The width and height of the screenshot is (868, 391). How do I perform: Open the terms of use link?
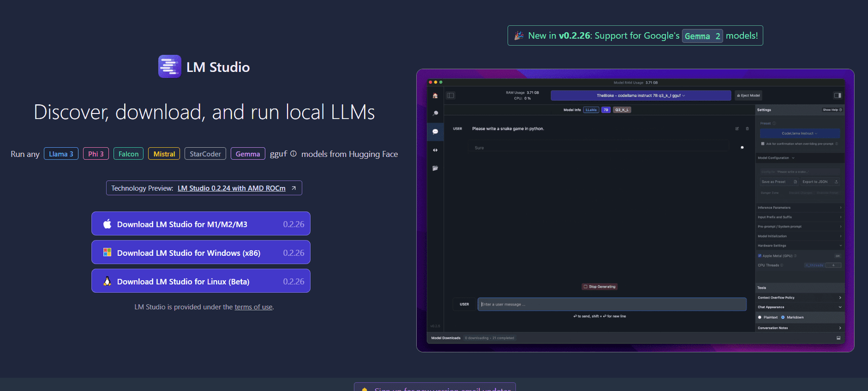coord(253,307)
